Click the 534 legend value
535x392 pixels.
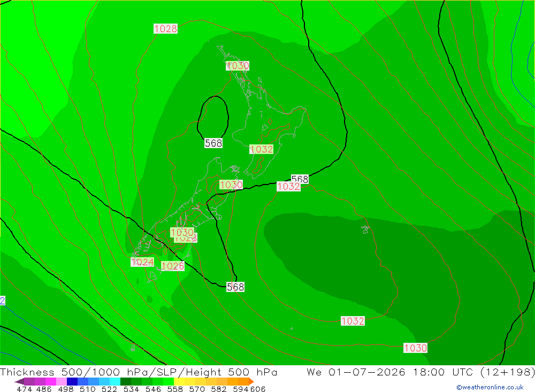tap(132, 389)
